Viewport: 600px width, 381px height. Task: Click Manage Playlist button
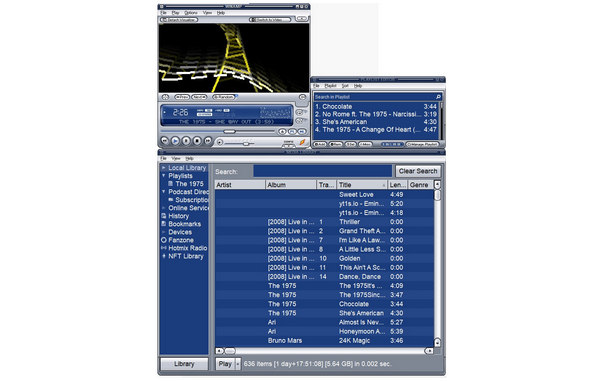[x=422, y=145]
